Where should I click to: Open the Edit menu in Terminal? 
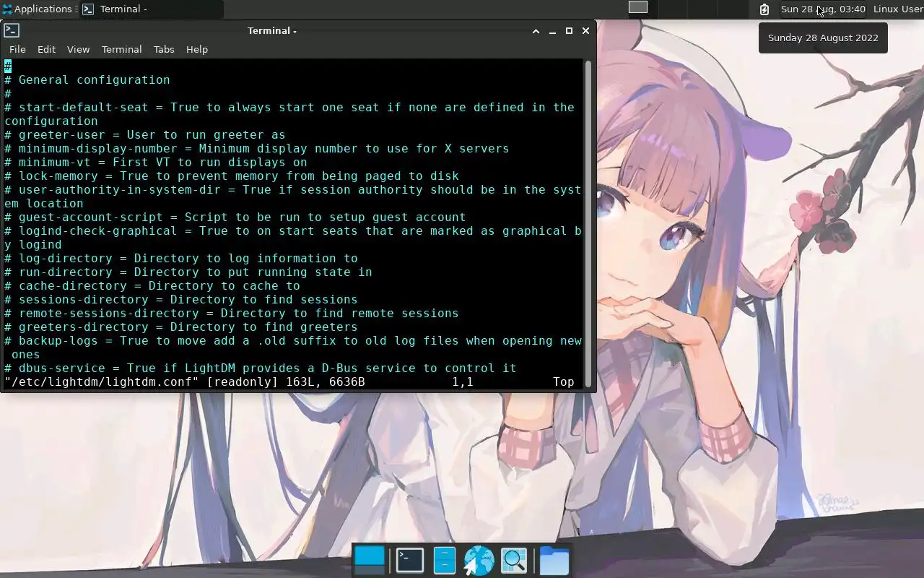coord(46,49)
